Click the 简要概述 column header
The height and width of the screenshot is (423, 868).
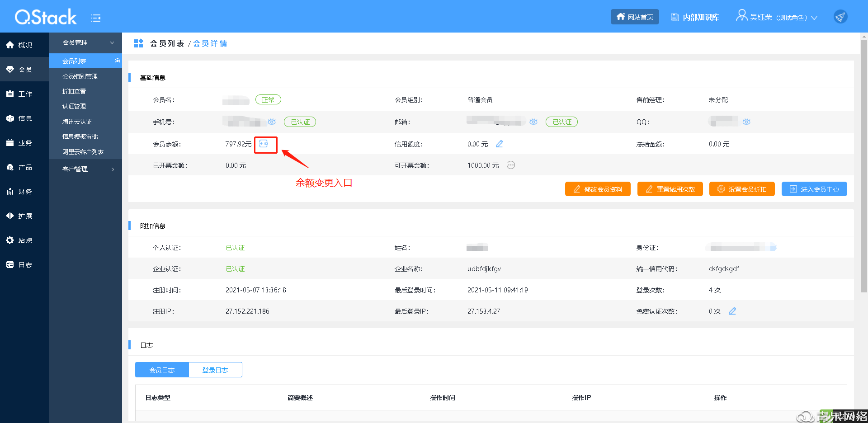[x=300, y=398]
